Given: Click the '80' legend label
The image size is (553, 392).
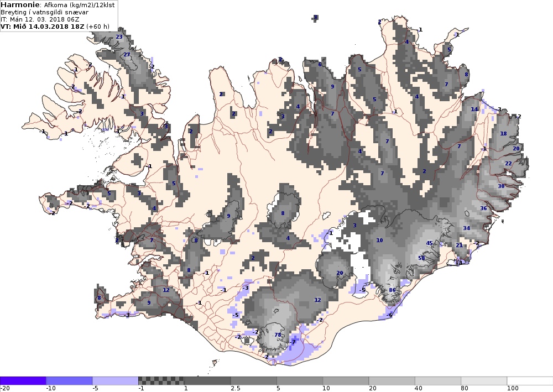Looking at the screenshot, I should click(465, 389).
